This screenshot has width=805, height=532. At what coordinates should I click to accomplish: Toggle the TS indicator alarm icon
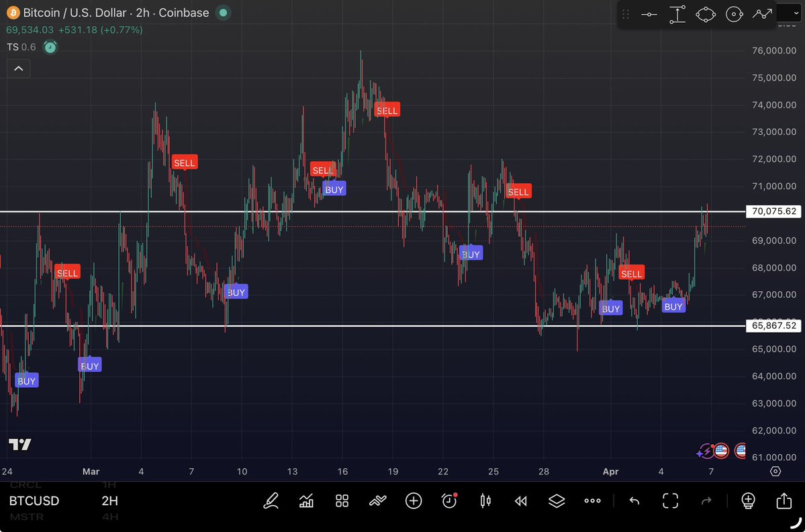click(50, 47)
